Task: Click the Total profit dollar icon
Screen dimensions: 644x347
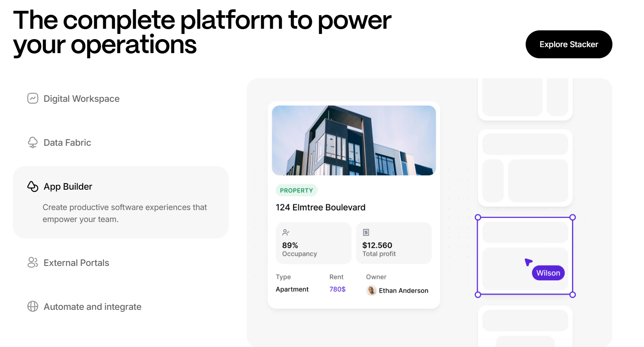Action: point(366,232)
